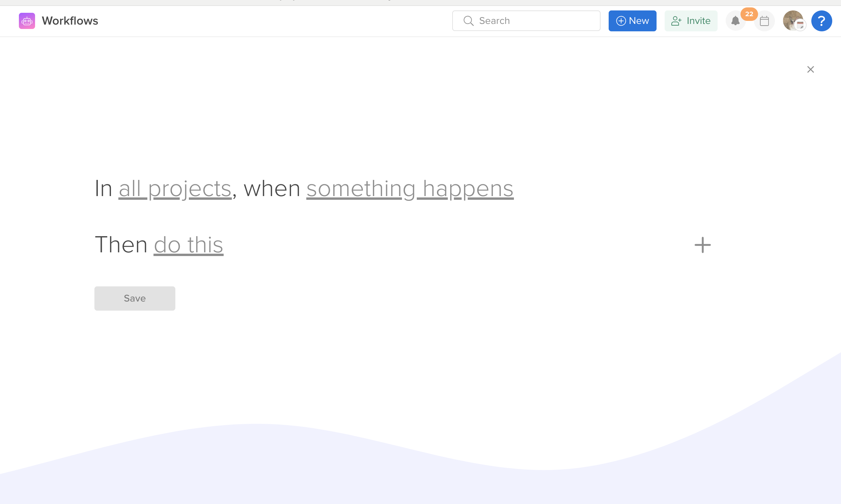Image resolution: width=841 pixels, height=504 pixels.
Task: Close the workflow editor with X
Action: point(810,69)
